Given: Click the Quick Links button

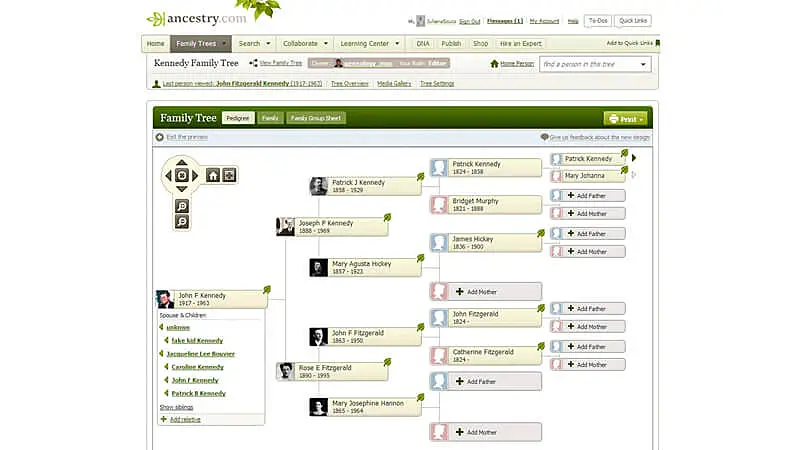Looking at the screenshot, I should pyautogui.click(x=633, y=21).
